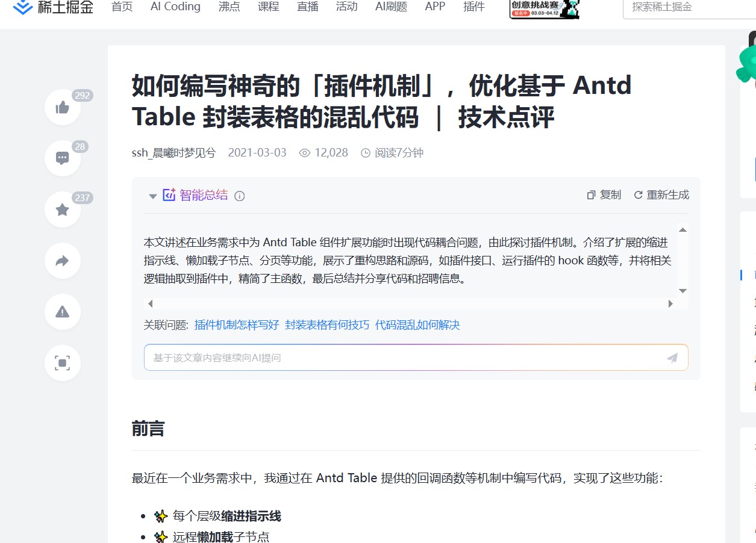The height and width of the screenshot is (543, 756).
Task: Open the 首页 nav item
Action: (x=122, y=7)
